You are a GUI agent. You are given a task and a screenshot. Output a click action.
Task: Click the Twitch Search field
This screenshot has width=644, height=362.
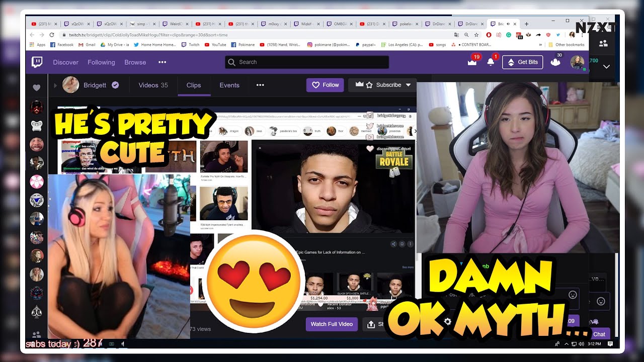click(307, 62)
